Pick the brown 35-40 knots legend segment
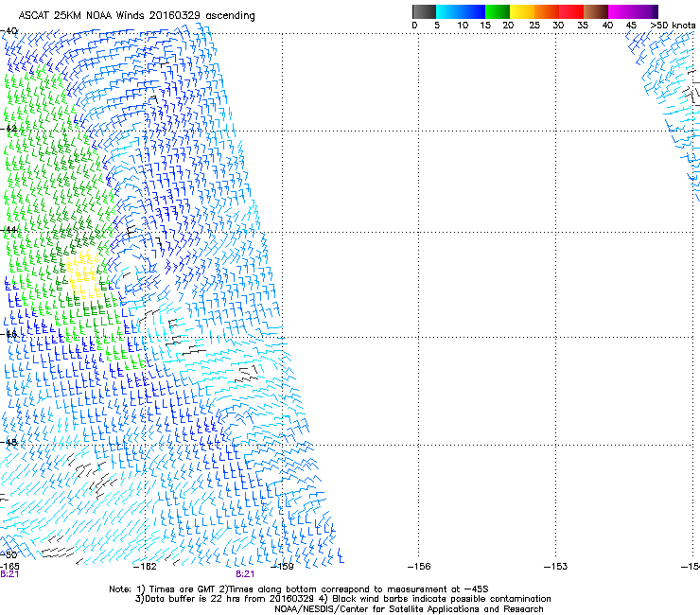 (596, 11)
